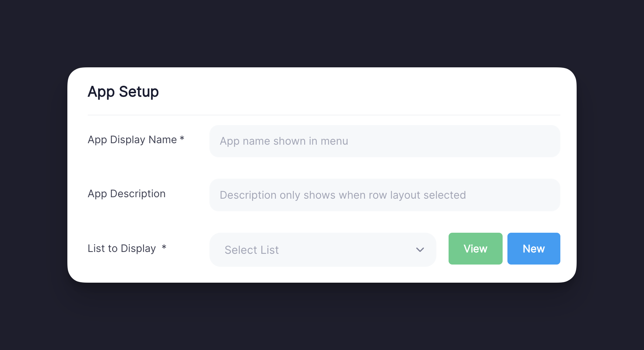Click the green View button
The image size is (644, 350).
[475, 249]
